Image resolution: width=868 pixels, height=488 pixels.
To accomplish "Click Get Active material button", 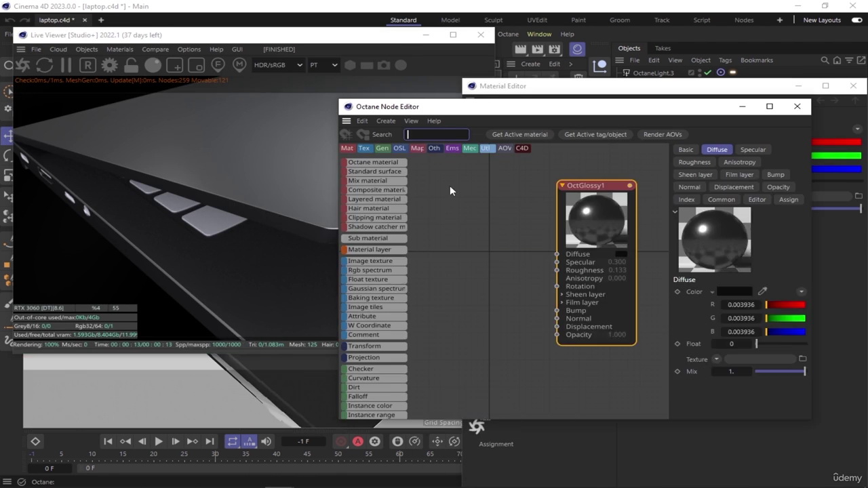I will click(519, 134).
